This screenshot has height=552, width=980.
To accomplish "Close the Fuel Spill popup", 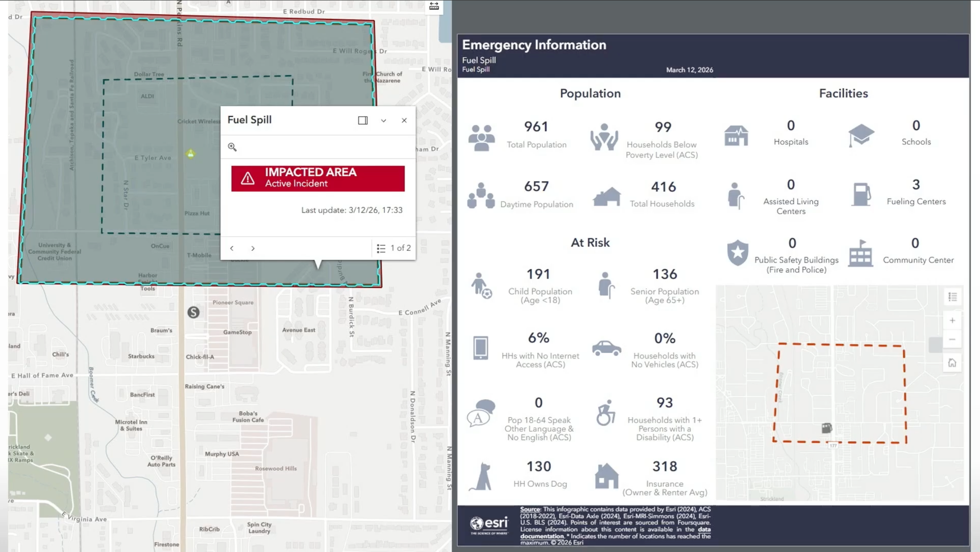I will pos(404,120).
